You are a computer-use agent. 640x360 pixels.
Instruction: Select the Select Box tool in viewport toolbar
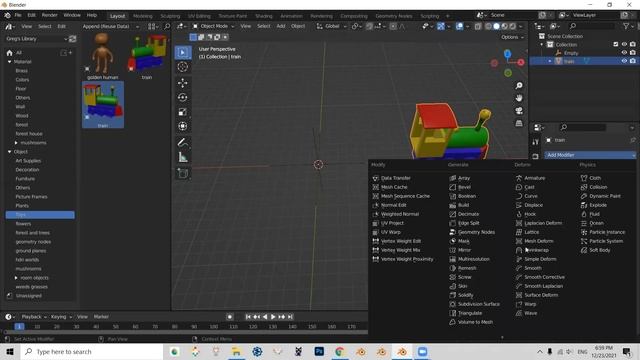(x=183, y=53)
